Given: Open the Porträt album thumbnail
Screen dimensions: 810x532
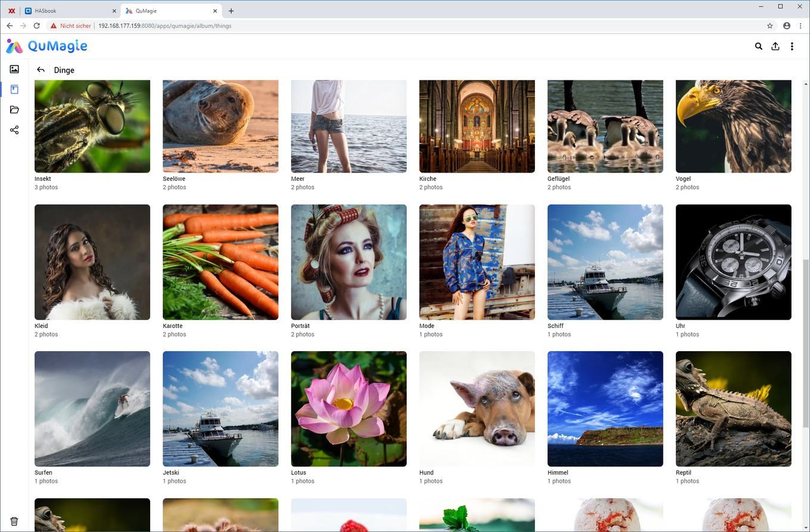Looking at the screenshot, I should coord(349,262).
